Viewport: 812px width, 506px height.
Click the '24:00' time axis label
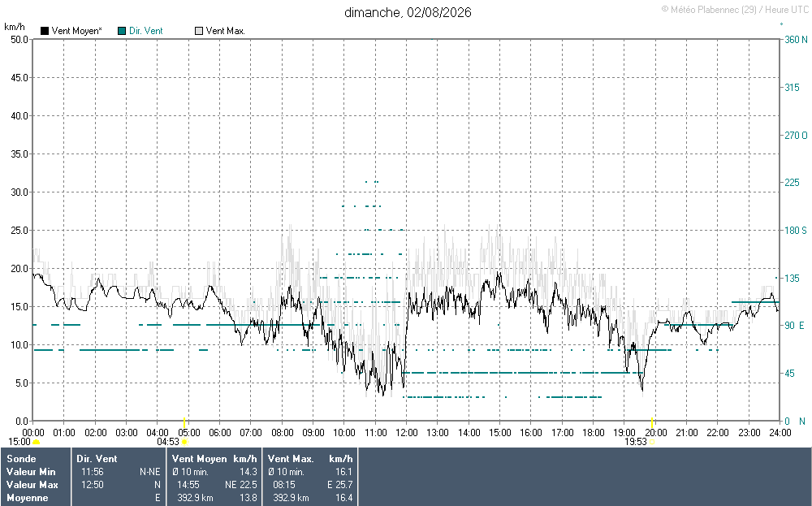click(780, 433)
